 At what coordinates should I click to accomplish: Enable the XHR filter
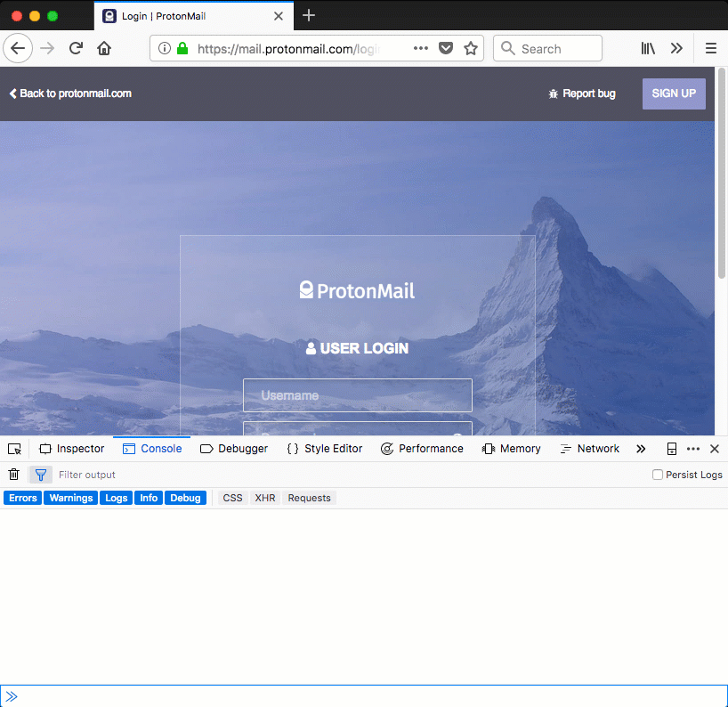(x=265, y=498)
